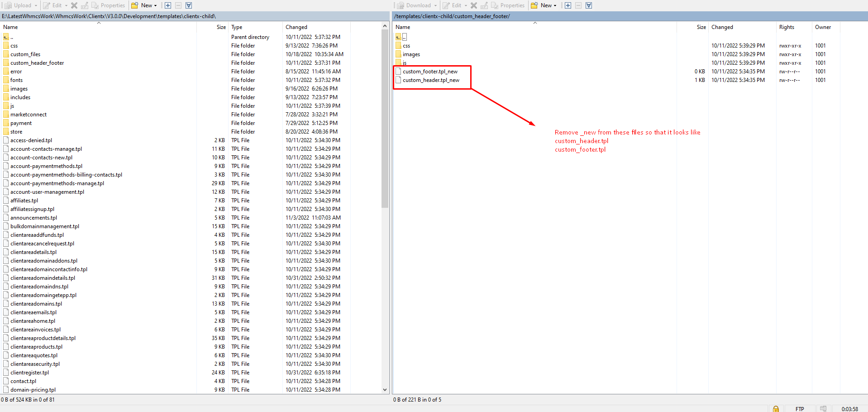Select clientareahome.tpl in local panel
This screenshot has width=868, height=412.
point(33,321)
